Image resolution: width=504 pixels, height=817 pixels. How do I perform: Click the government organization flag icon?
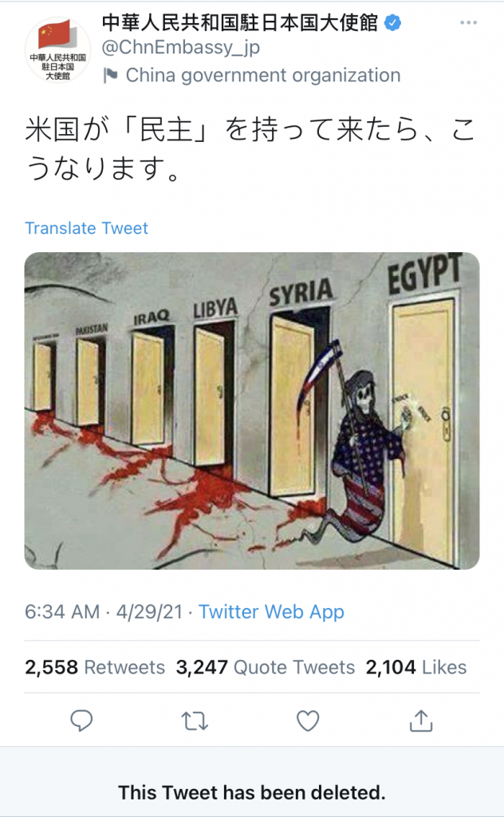[x=110, y=76]
